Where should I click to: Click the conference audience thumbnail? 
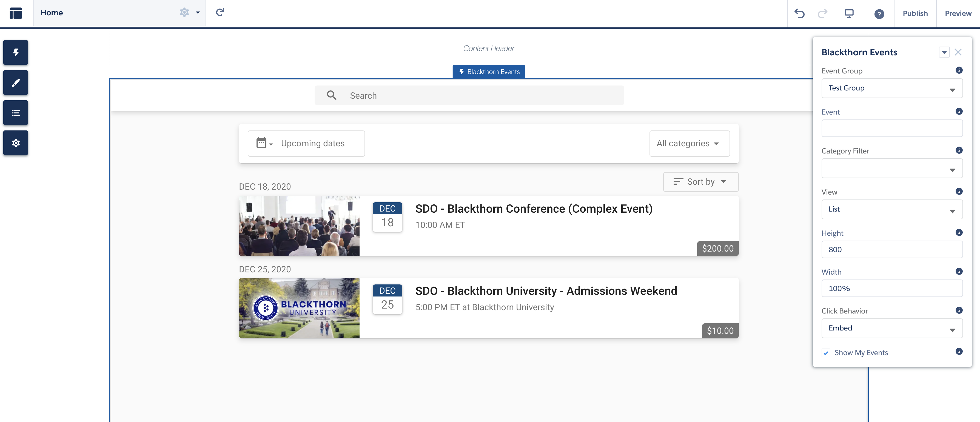pos(299,226)
